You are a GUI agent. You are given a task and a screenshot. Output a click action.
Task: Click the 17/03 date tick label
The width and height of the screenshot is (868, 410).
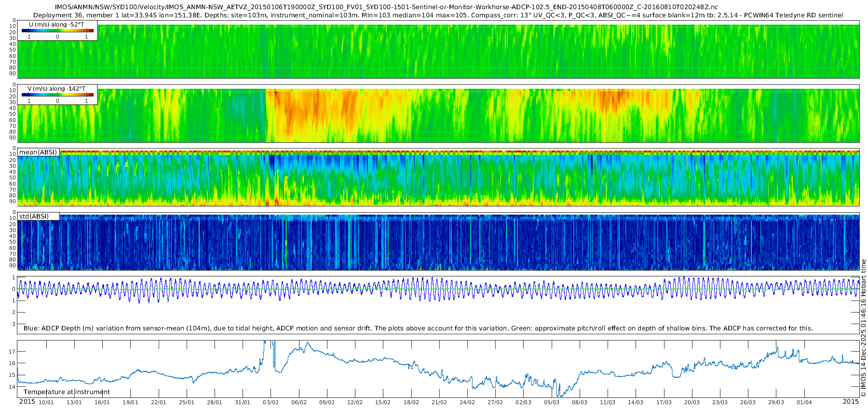click(664, 402)
